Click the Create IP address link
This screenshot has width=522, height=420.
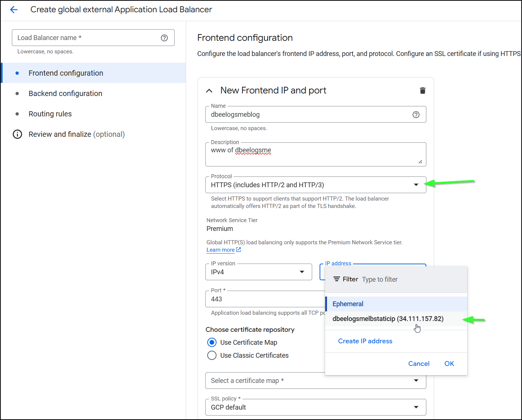pos(365,341)
